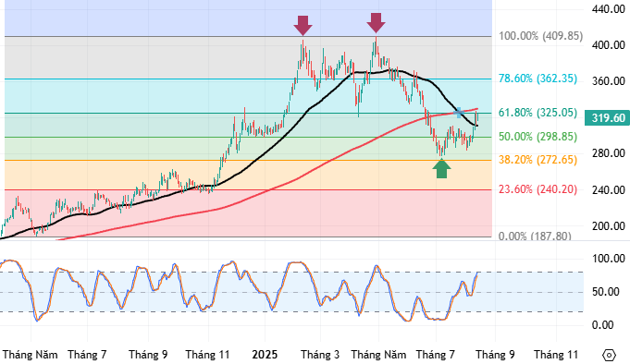This screenshot has width=630, height=364.
Task: Click the Tháng 11 label at time axis end
Action: click(556, 355)
